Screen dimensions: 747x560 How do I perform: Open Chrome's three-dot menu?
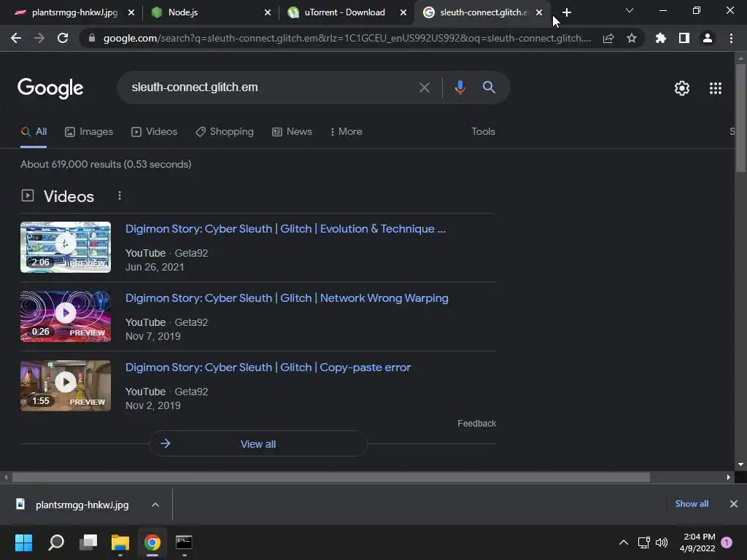tap(731, 38)
